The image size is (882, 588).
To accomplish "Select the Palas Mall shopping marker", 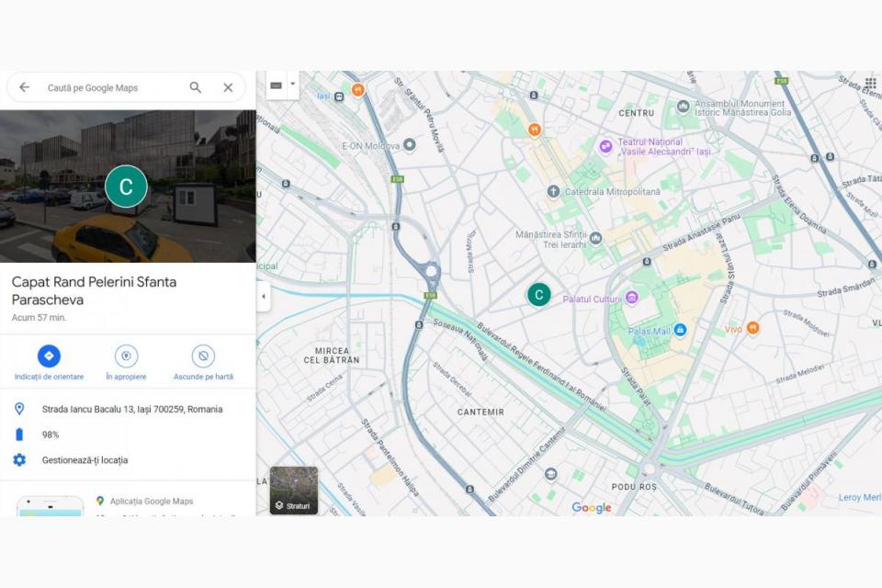I will coord(680,330).
